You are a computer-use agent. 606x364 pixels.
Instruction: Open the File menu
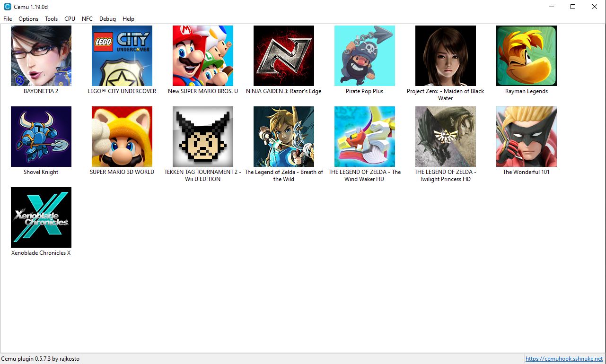tap(8, 19)
